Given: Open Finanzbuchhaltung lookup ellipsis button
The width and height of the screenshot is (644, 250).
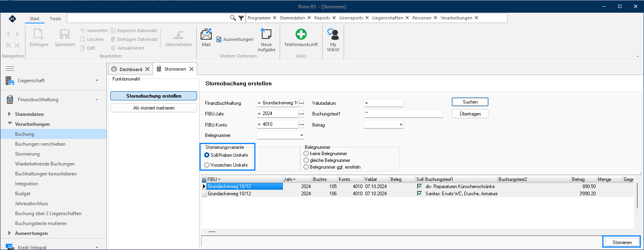Looking at the screenshot, I should point(302,103).
